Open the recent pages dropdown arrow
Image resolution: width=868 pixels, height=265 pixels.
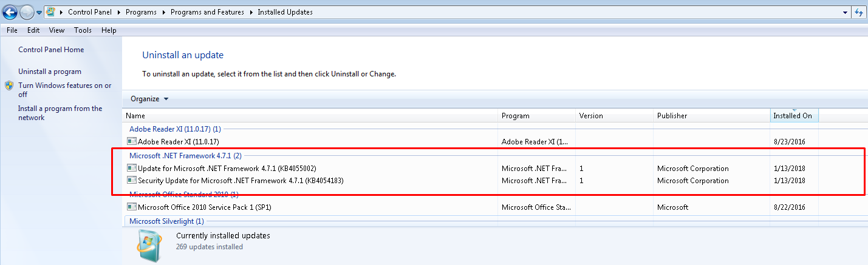click(39, 12)
